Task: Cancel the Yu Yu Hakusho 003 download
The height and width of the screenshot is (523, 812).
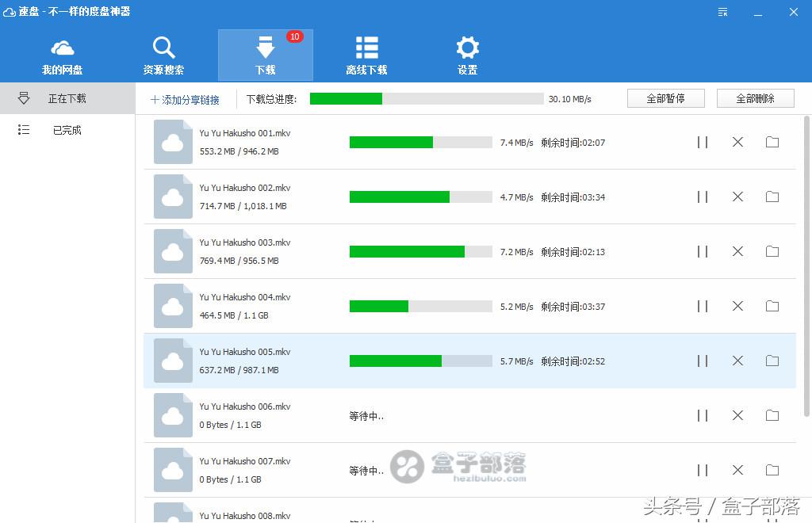Action: (737, 251)
